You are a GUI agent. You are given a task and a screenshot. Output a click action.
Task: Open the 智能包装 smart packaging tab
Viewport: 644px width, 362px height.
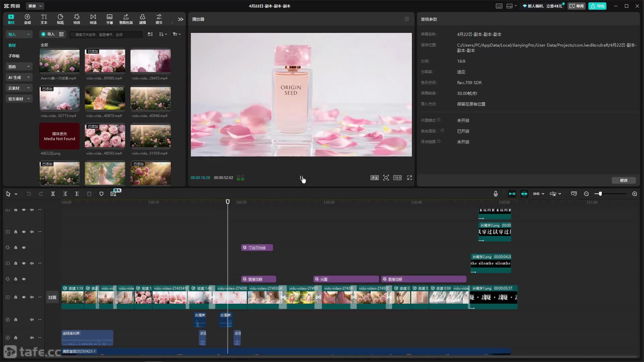(126, 19)
